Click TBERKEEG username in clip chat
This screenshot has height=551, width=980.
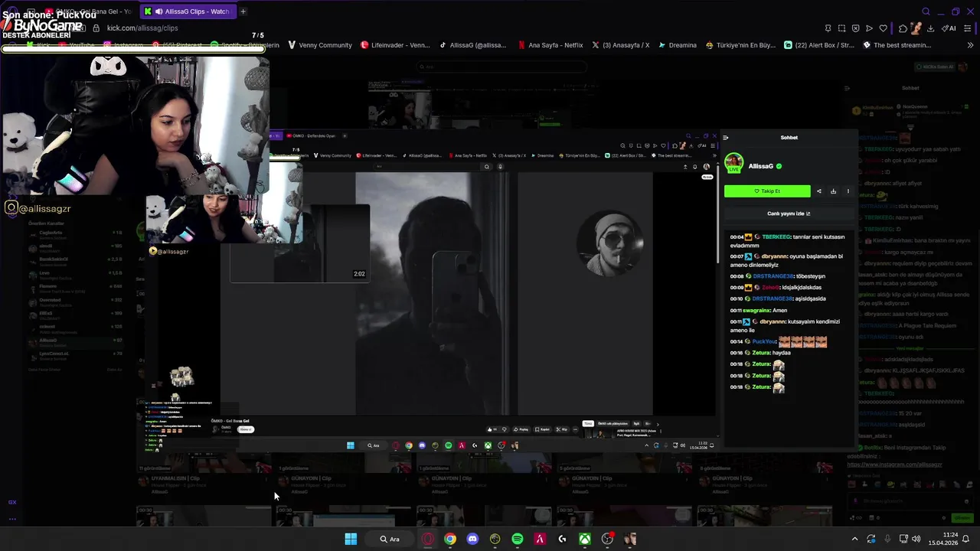[776, 237]
